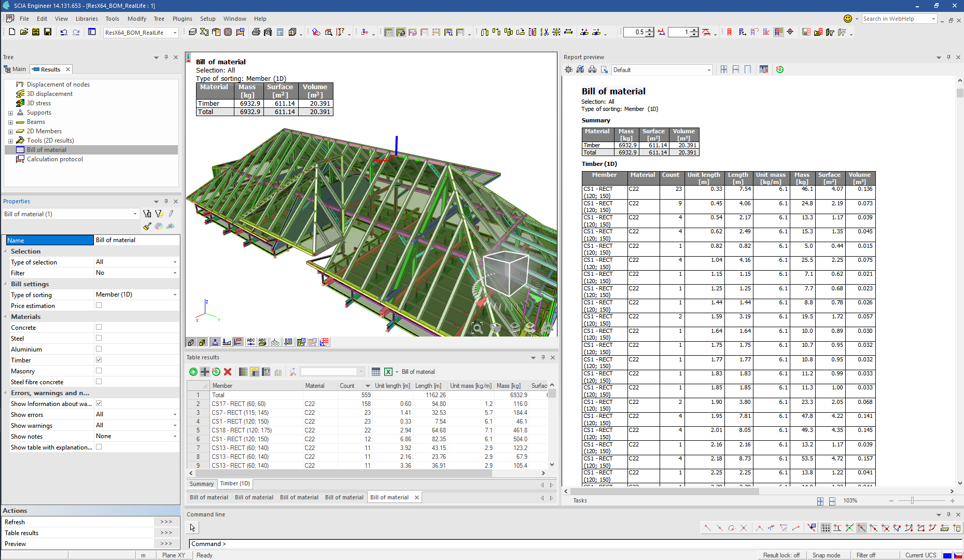Open the Default report template dropdown
The height and width of the screenshot is (560, 964).
(709, 70)
